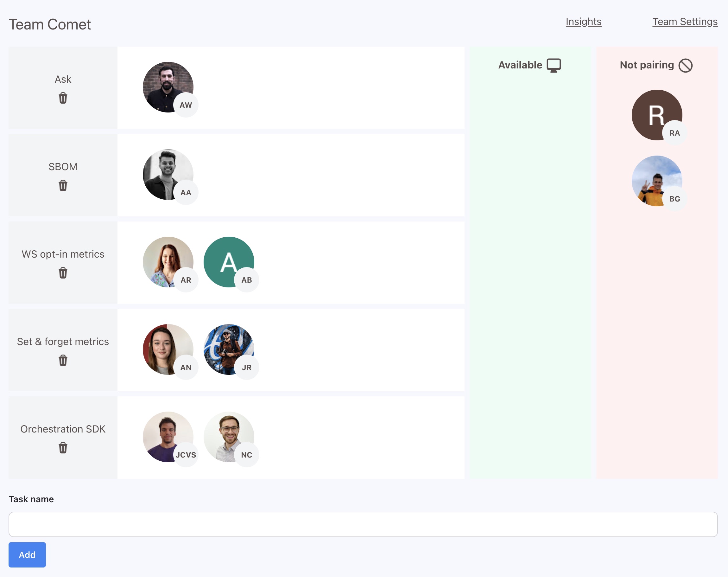Screen dimensions: 728x577
Task: Click on AA team member avatar
Action: pos(168,175)
